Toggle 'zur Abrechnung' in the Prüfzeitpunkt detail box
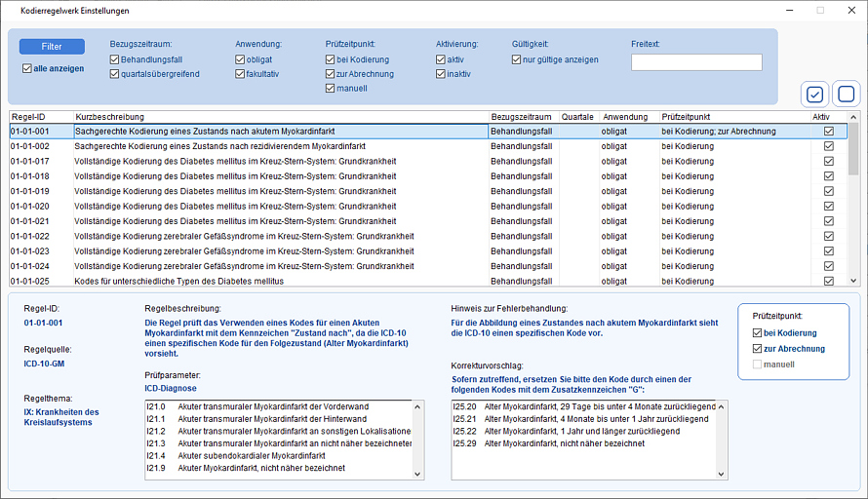The image size is (868, 499). (x=757, y=349)
